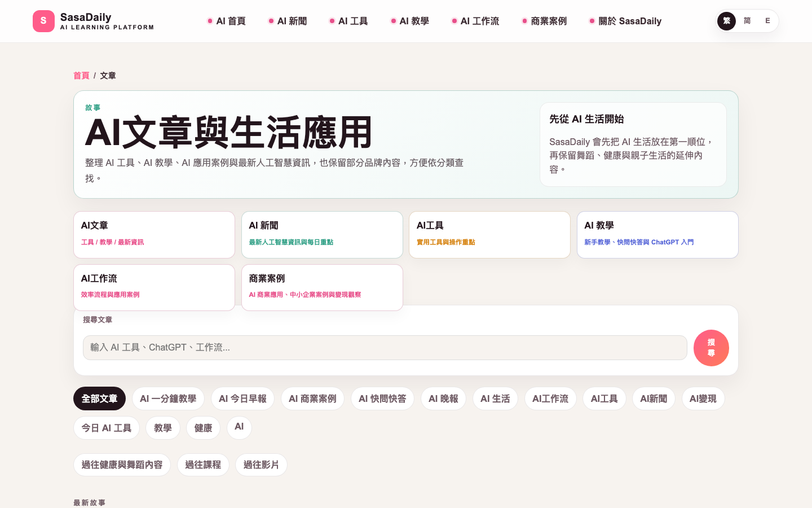Open the AI工具 category card
Screen dimensions: 812x508
(489, 235)
